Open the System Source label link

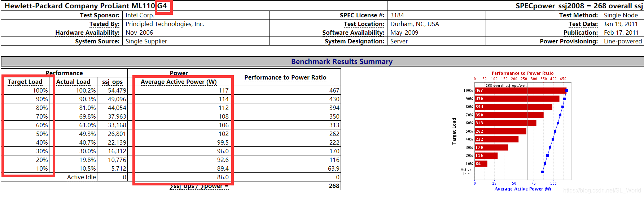coord(97,41)
